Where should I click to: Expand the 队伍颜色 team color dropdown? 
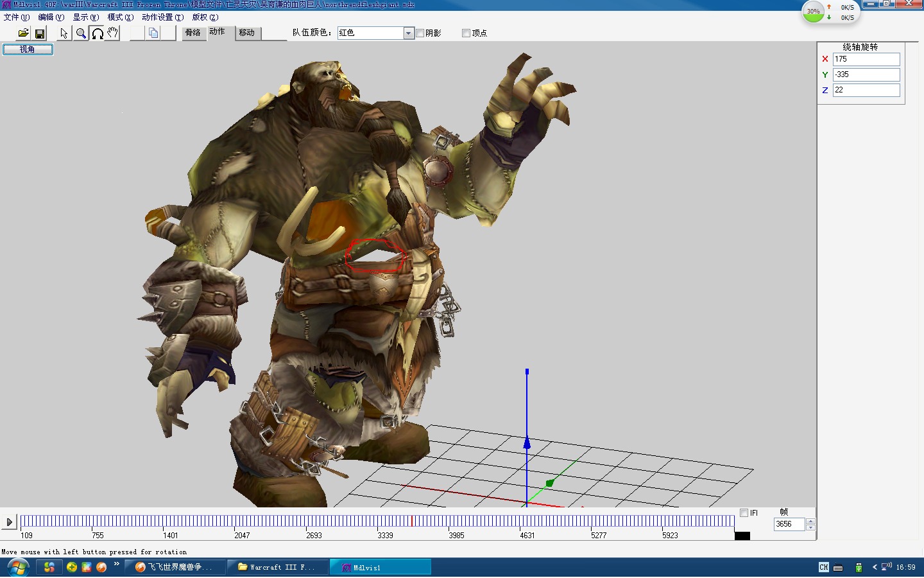409,33
